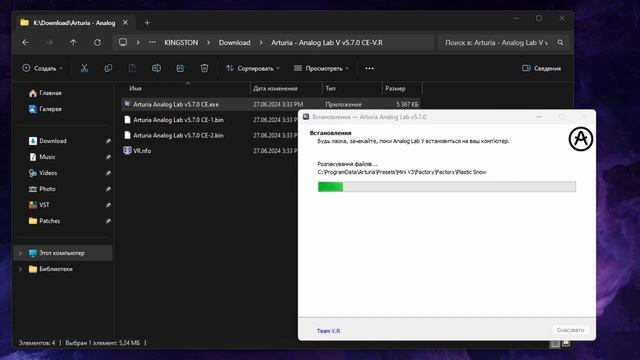Image resolution: width=640 pixels, height=360 pixels.
Task: Expand the Этот компьютер tree node
Action: click(20, 253)
